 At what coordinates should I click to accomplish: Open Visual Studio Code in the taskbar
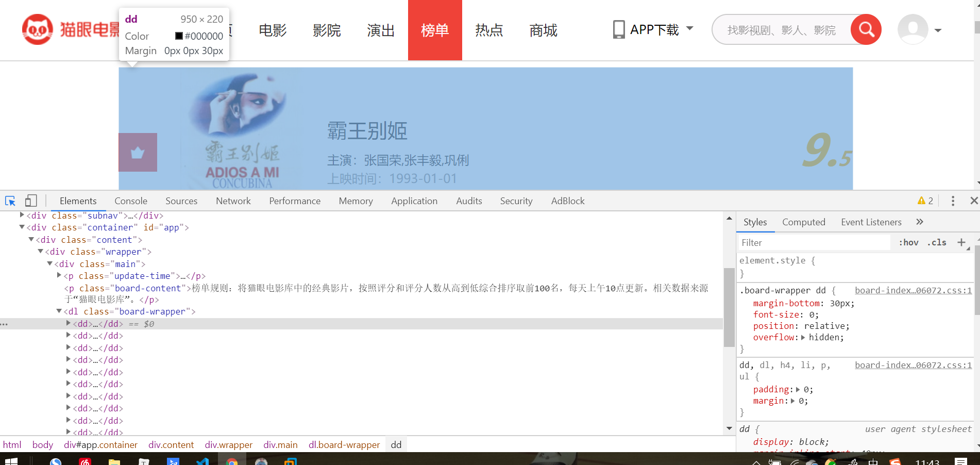coord(202,461)
